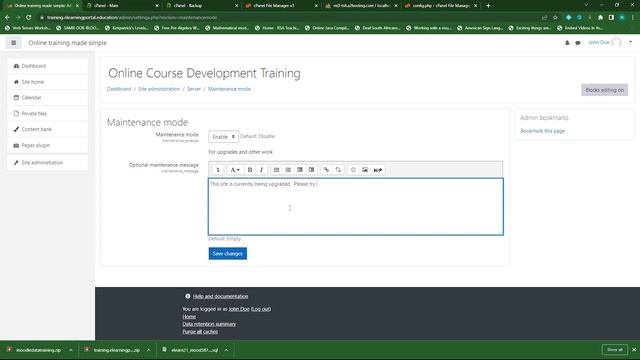Viewport: 640px width, 360px height.
Task: Open a new browser tab
Action: tap(488, 6)
